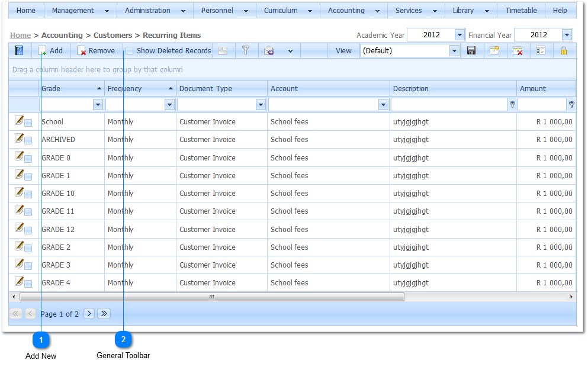This screenshot has height=370, width=588.
Task: Click the Amount column header
Action: pyautogui.click(x=546, y=88)
